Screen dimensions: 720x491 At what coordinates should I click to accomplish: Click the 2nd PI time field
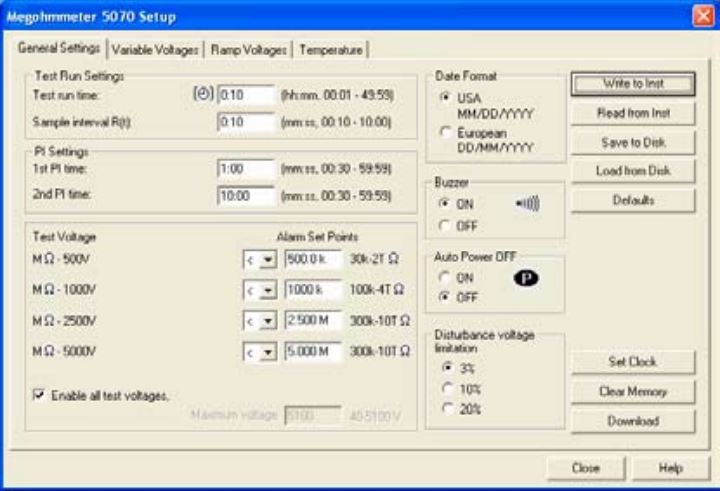pos(246,196)
